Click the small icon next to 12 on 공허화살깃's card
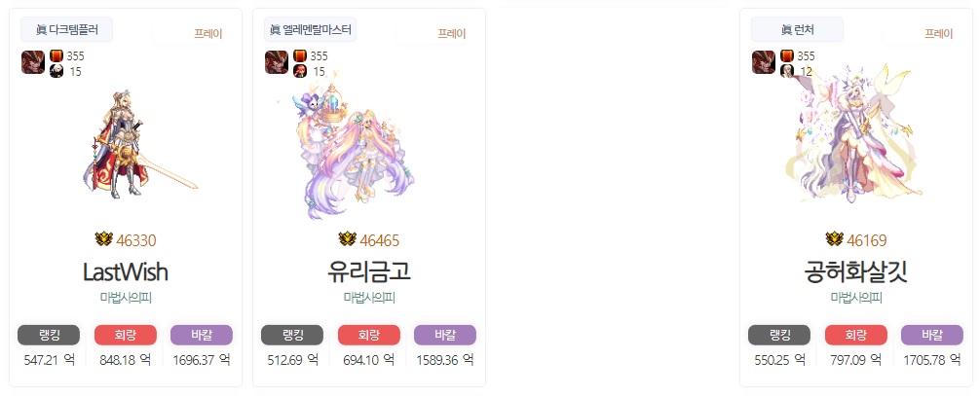Viewport: 980px width, 396px height. pos(787,71)
